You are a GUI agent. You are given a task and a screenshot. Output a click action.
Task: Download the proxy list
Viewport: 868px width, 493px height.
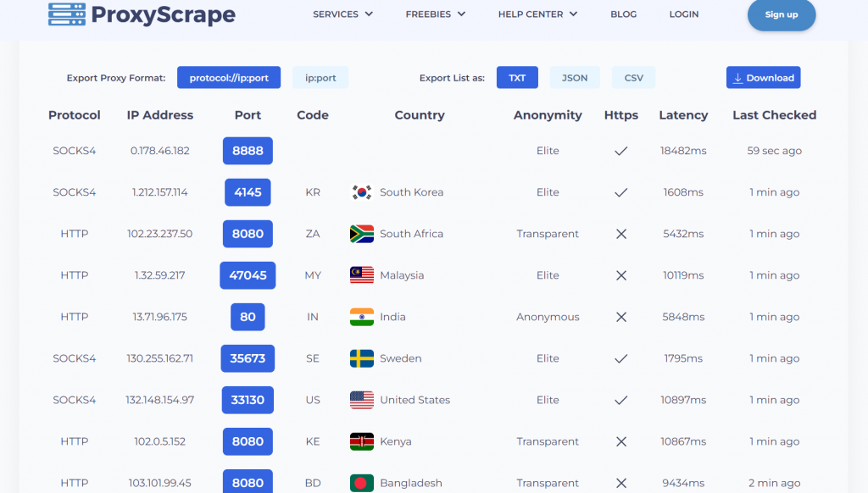coord(764,77)
